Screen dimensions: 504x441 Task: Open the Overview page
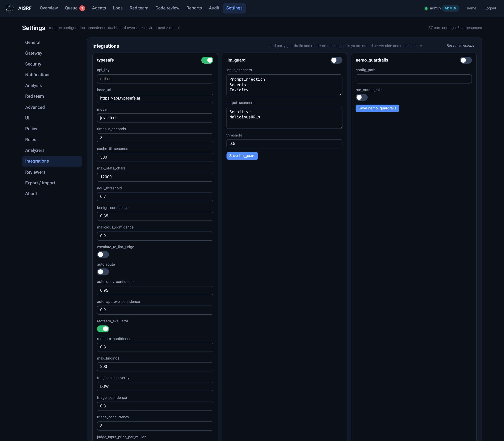[x=49, y=8]
